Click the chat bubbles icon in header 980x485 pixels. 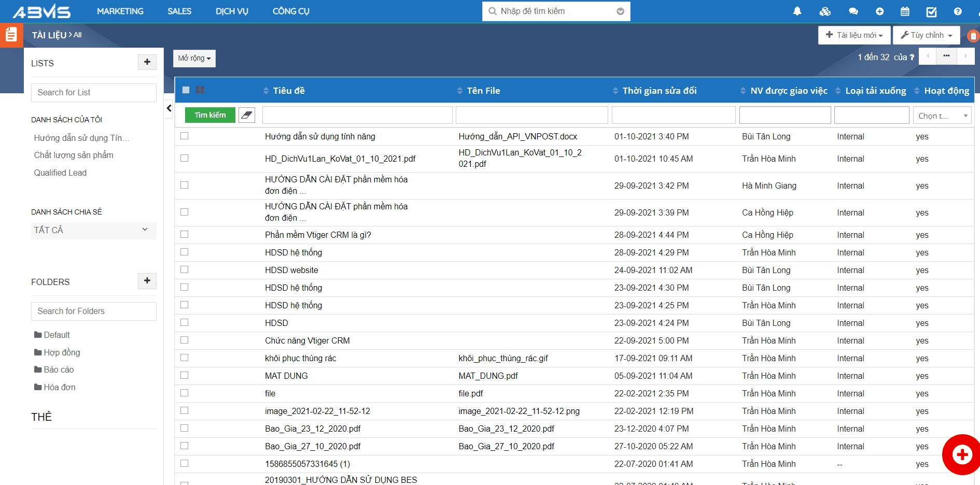coord(853,11)
